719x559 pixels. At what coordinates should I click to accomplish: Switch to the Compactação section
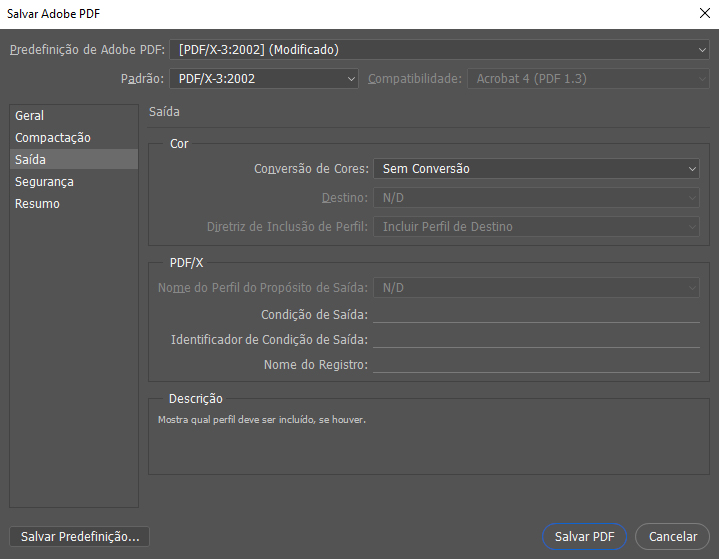point(52,138)
